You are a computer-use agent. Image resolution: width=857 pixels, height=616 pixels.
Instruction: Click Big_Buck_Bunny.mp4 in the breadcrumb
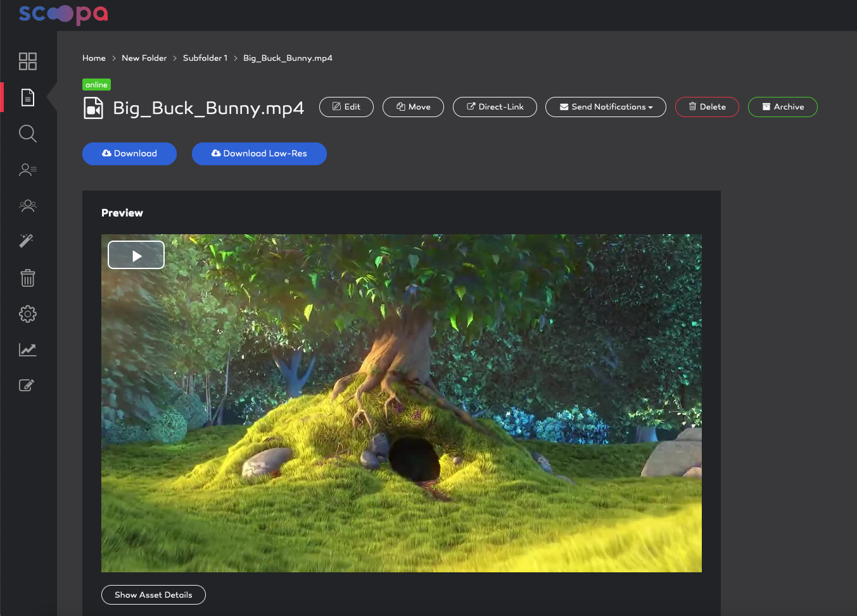point(288,58)
